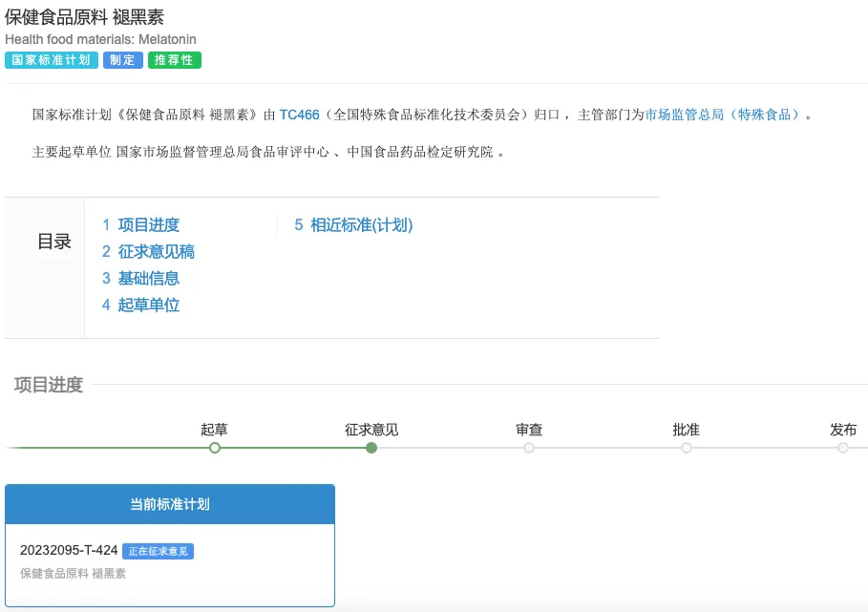868x612 pixels.
Task: Click 保健食品原料 褪黑素 text in plan card
Action: pyautogui.click(x=74, y=574)
